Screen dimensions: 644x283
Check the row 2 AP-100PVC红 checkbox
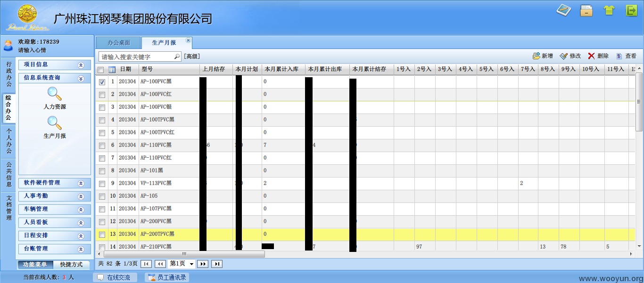(102, 95)
